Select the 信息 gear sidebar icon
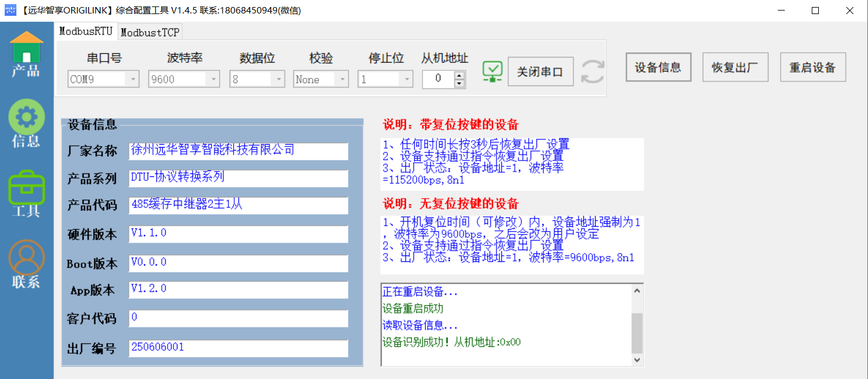 [x=26, y=123]
